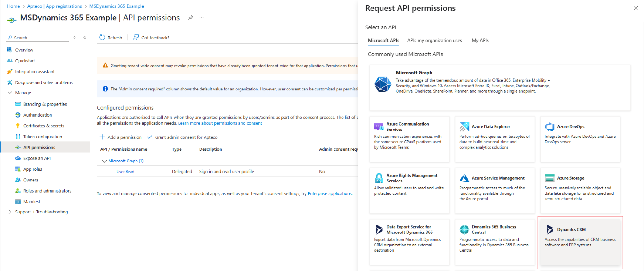
Task: Open the User.Read permission
Action: click(125, 172)
